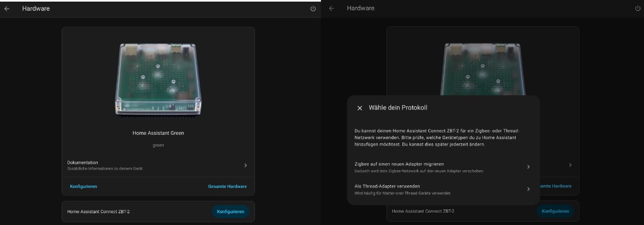This screenshot has height=225, width=644.
Task: Click the Konfigurieren link under Dokumentation
Action: click(x=83, y=186)
